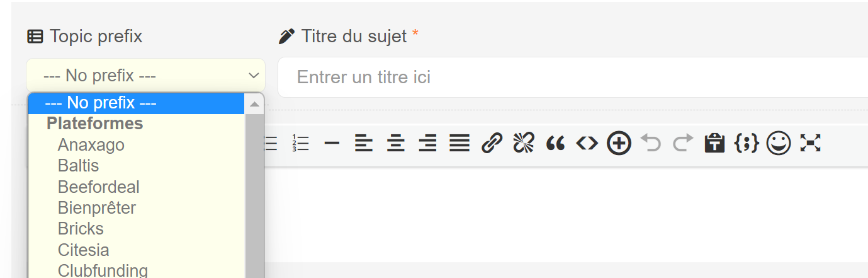Insert code with angle brackets icon

587,144
